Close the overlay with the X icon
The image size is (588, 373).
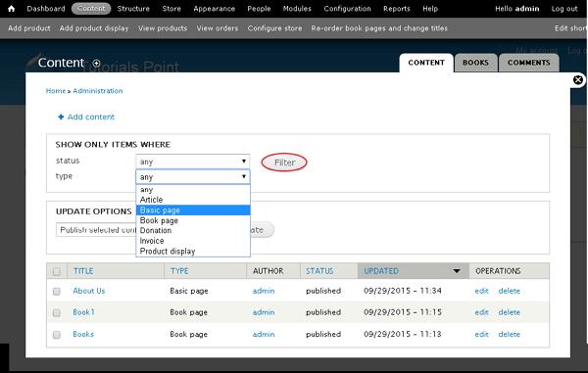coord(578,79)
